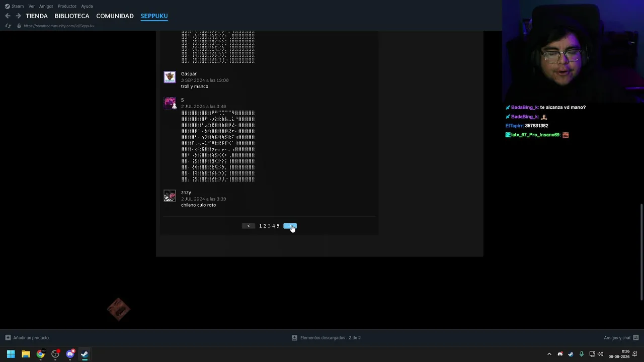644x362 pixels.
Task: Click the previous comments page button
Action: (249, 226)
